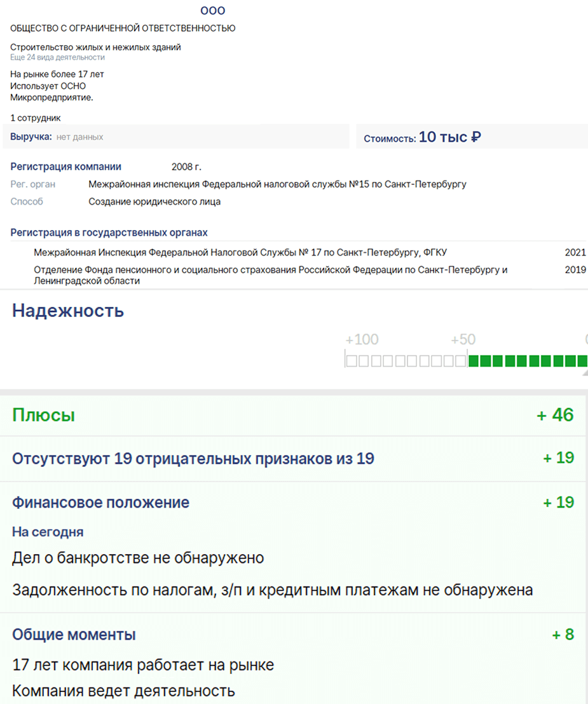Click the "Рег. орган" label
Viewport: 588px width, 704px height.
pos(33,184)
